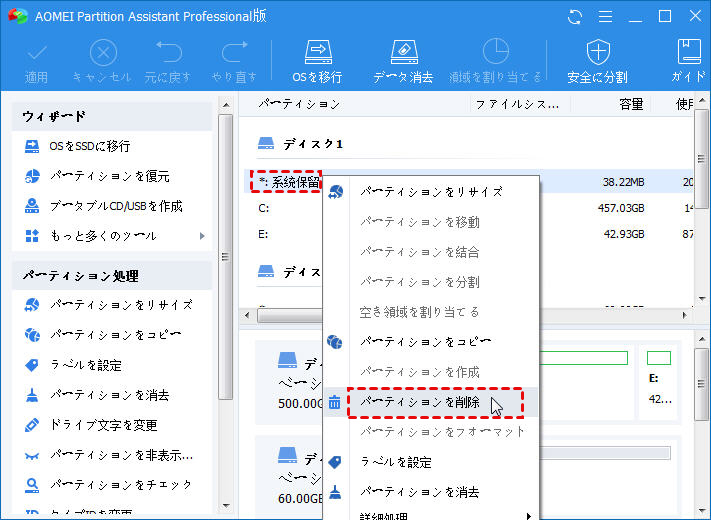Open the パーティションを復元 wizard
The width and height of the screenshot is (711, 520).
(x=97, y=176)
